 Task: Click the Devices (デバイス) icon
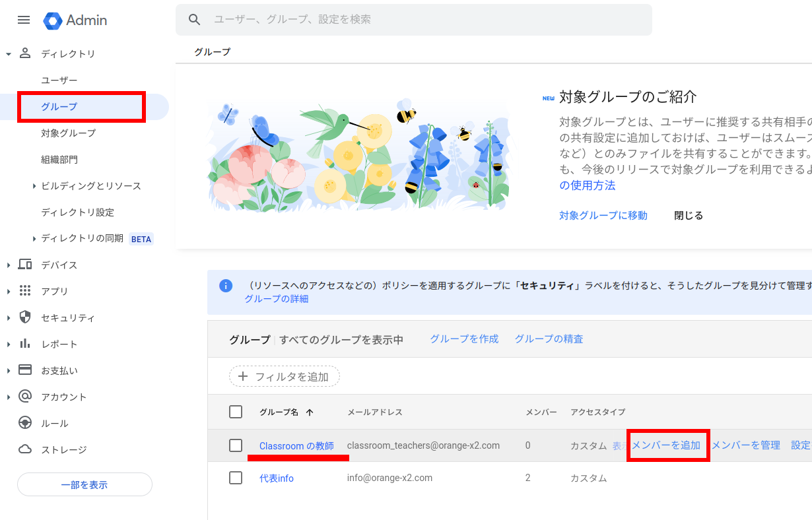[25, 265]
